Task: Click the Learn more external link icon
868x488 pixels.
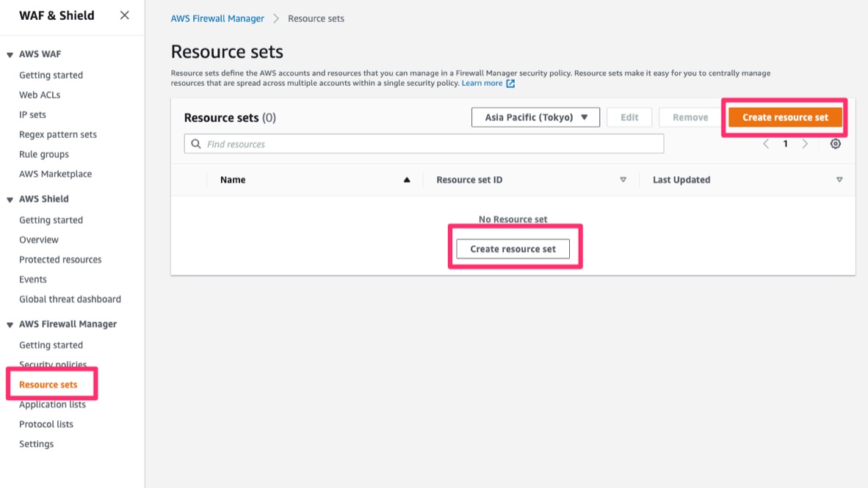Action: (x=510, y=84)
